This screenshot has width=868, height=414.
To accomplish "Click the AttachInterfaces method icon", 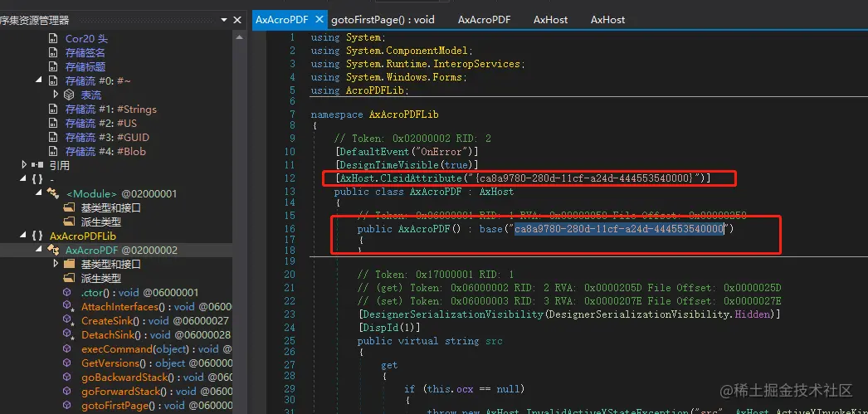I will pyautogui.click(x=68, y=307).
